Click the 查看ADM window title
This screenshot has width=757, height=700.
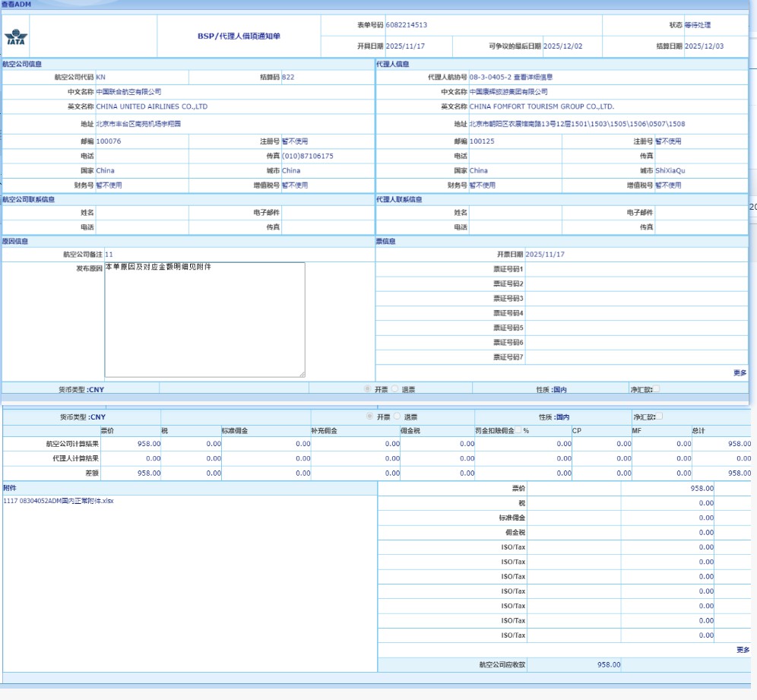[16, 5]
